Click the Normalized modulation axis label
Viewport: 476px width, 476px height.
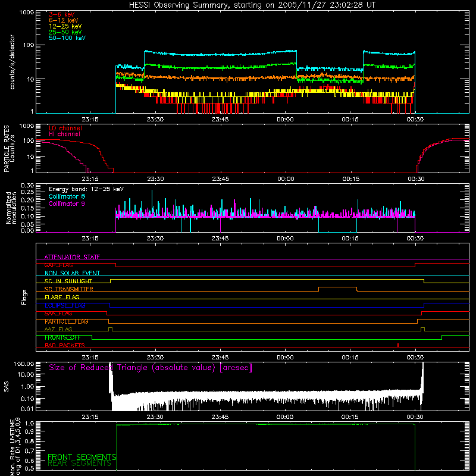pyautogui.click(x=11, y=208)
